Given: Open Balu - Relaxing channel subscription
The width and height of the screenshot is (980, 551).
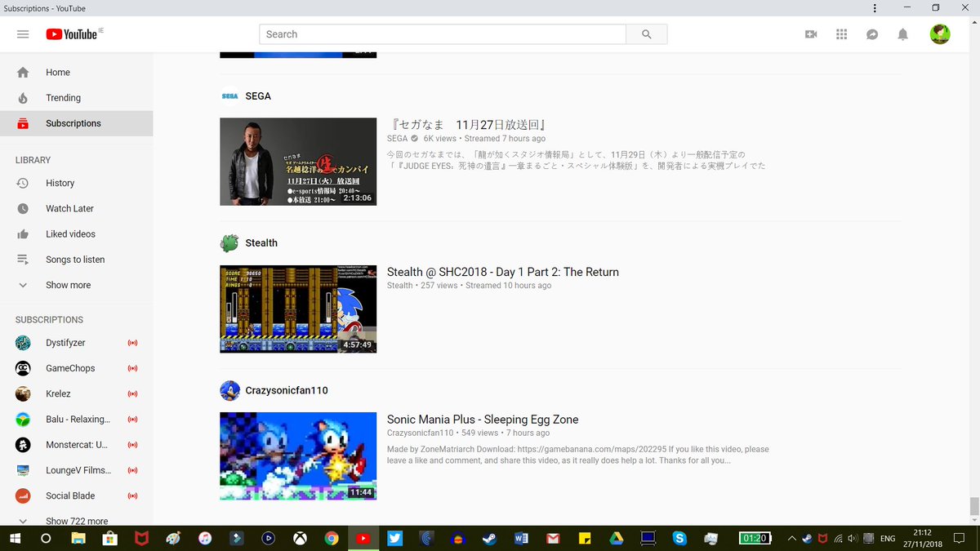Looking at the screenshot, I should [76, 420].
